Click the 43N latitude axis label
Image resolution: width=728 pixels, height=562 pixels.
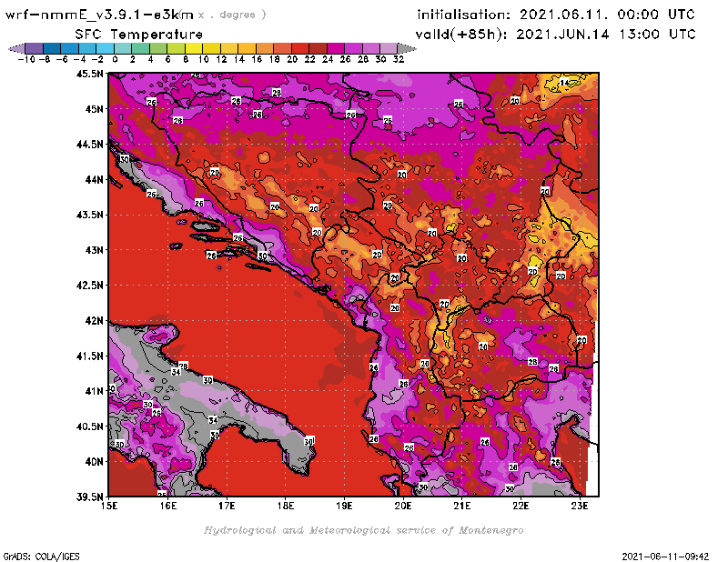point(94,250)
